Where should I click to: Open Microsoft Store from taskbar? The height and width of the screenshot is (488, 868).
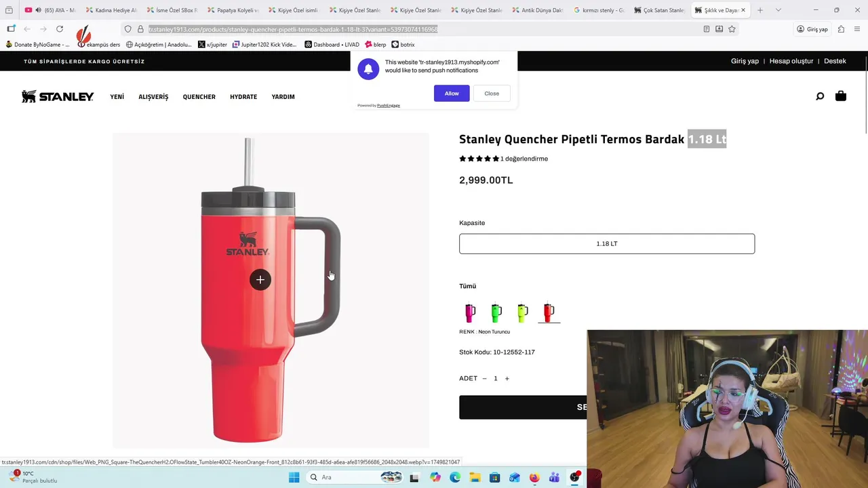coord(494,477)
